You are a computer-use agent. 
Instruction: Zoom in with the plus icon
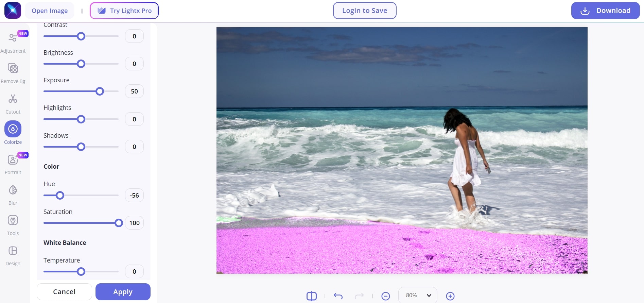450,296
